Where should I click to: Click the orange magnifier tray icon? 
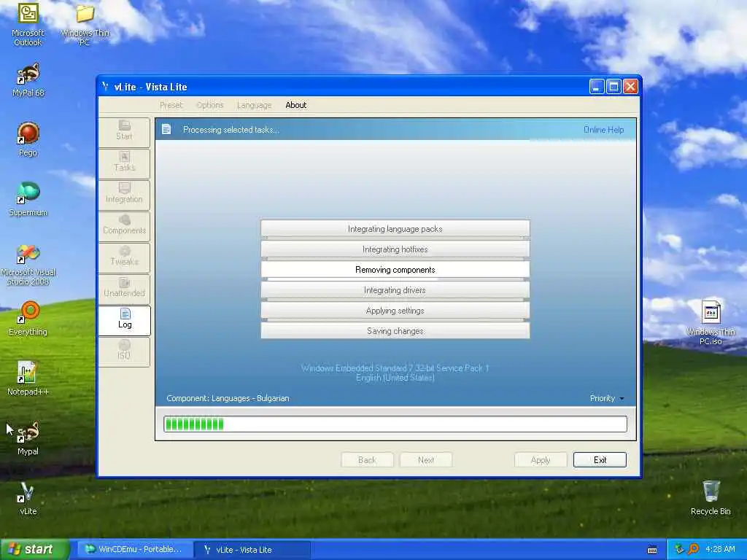693,549
